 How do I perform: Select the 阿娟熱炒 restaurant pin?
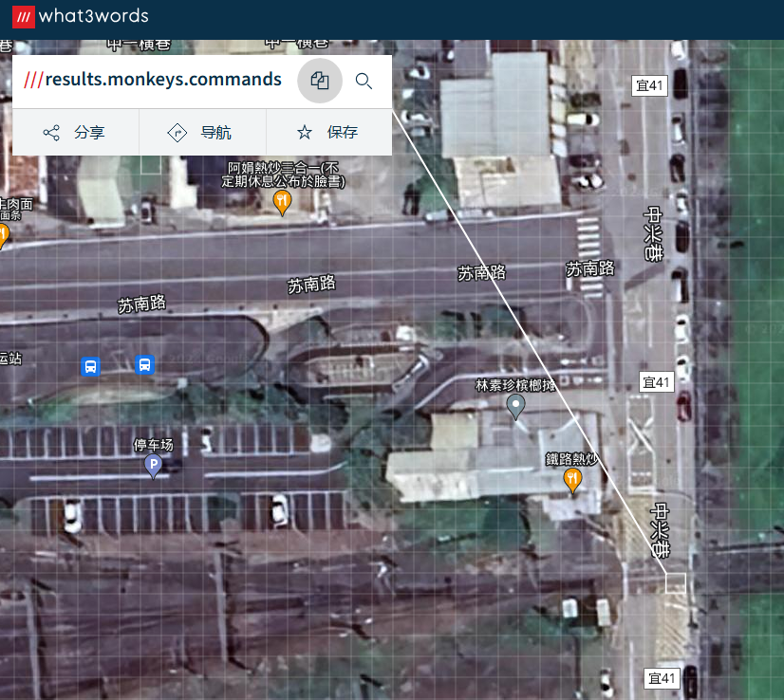point(282,203)
